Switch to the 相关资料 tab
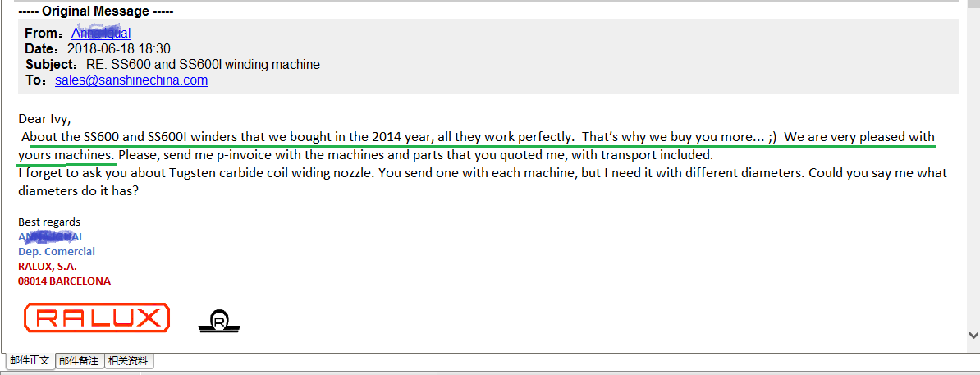 (128, 360)
